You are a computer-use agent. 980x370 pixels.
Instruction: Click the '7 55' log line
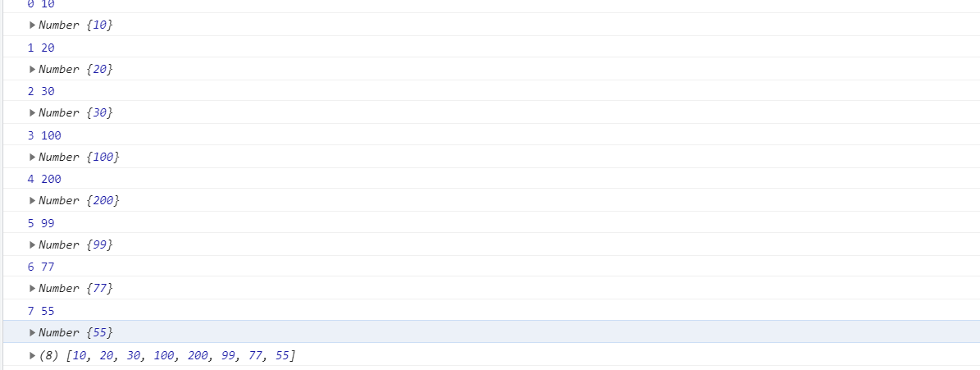41,311
